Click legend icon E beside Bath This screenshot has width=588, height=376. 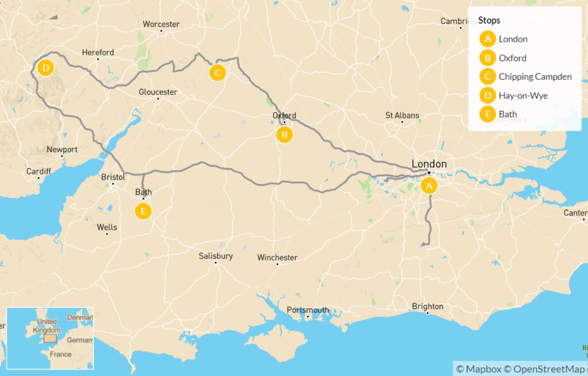(488, 114)
